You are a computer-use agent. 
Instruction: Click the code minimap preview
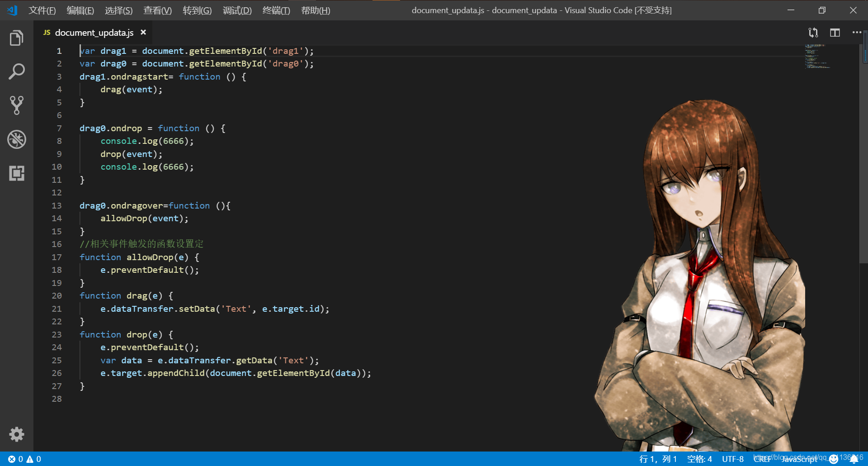coord(817,56)
